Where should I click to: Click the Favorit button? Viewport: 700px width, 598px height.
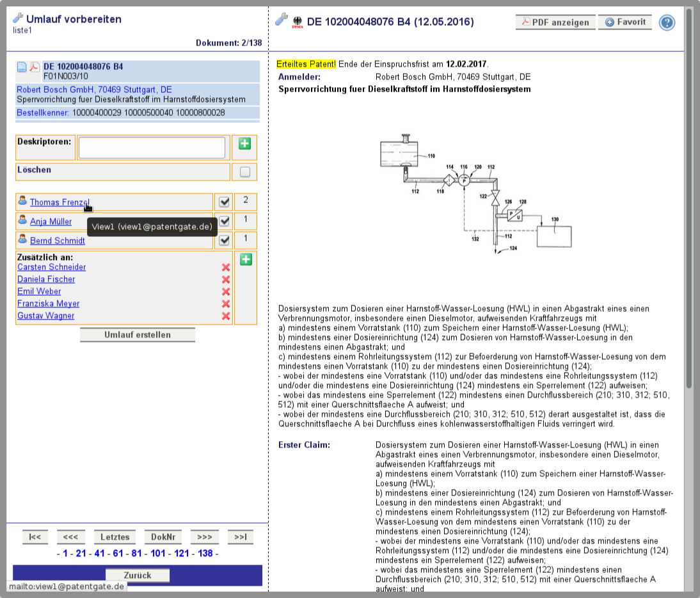(x=625, y=22)
